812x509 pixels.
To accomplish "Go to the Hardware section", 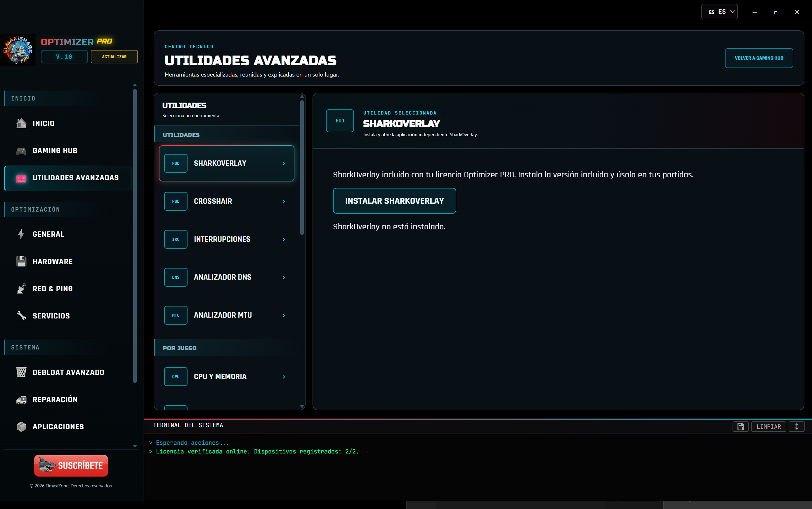I will click(68, 262).
